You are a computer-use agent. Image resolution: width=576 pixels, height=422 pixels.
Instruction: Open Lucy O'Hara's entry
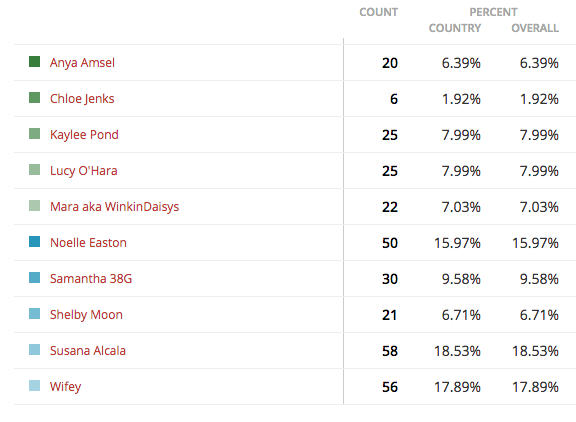pos(84,171)
